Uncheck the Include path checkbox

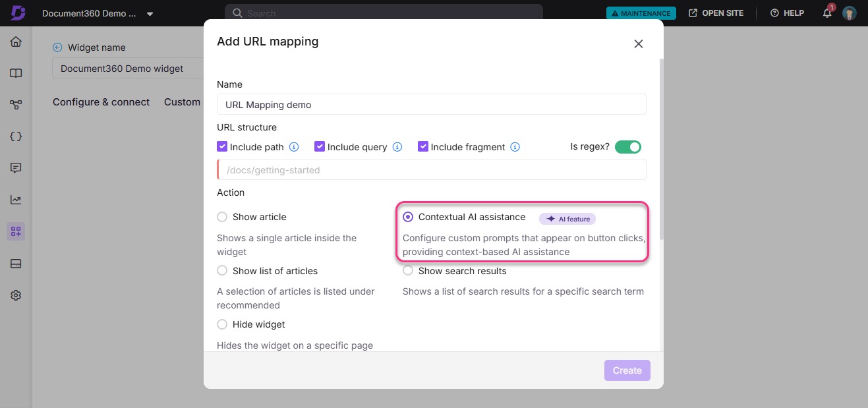tap(222, 147)
